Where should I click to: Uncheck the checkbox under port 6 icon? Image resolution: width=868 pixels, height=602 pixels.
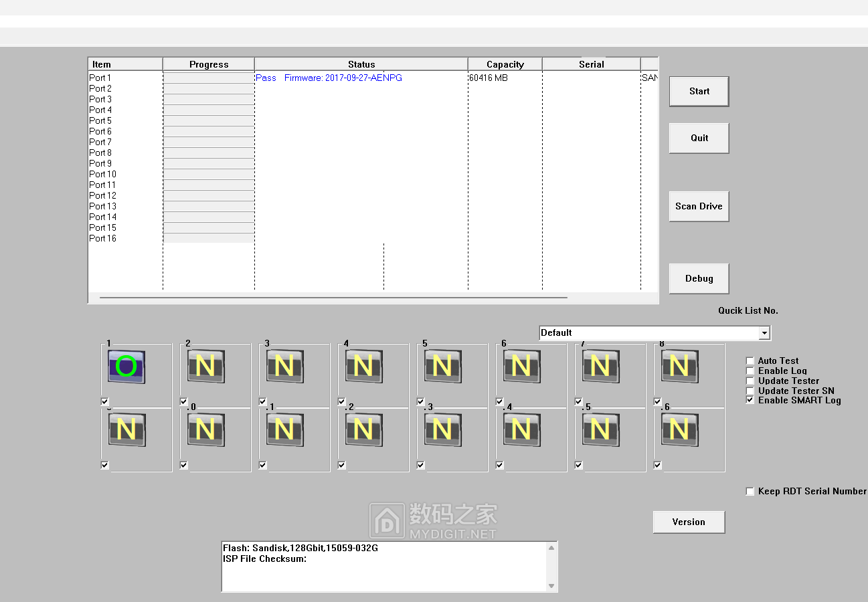click(500, 401)
